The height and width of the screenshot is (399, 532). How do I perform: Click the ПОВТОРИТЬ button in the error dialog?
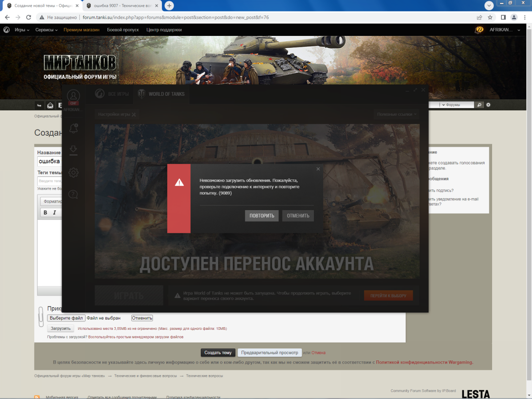(x=262, y=216)
